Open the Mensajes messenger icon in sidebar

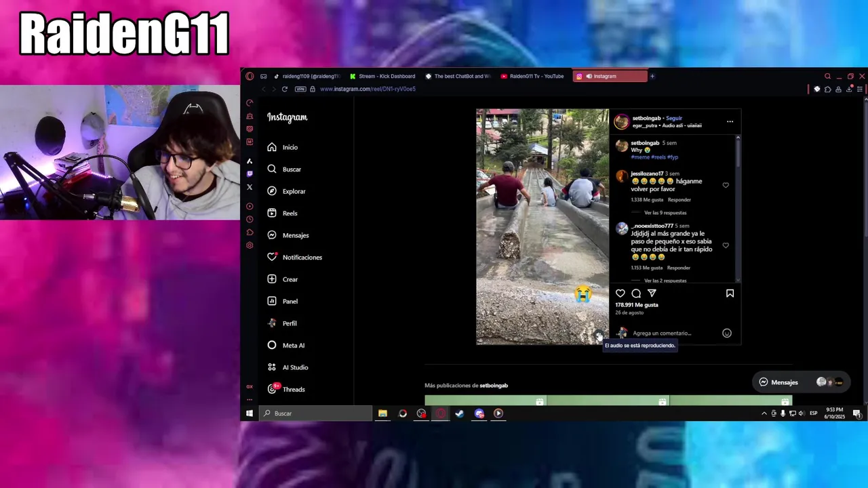(272, 235)
